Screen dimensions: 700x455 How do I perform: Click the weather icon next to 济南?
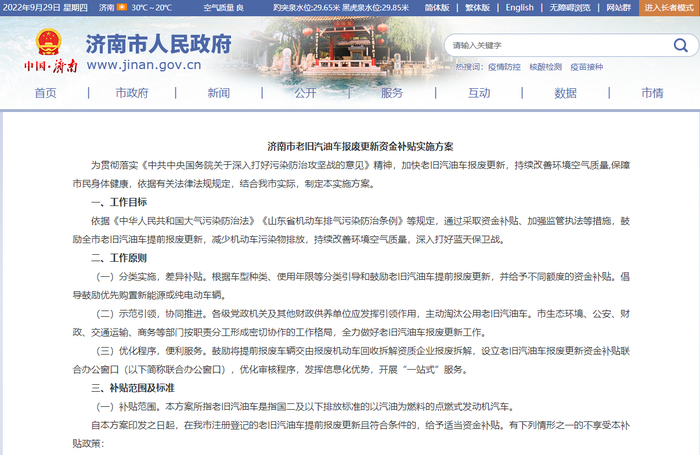tap(122, 7)
